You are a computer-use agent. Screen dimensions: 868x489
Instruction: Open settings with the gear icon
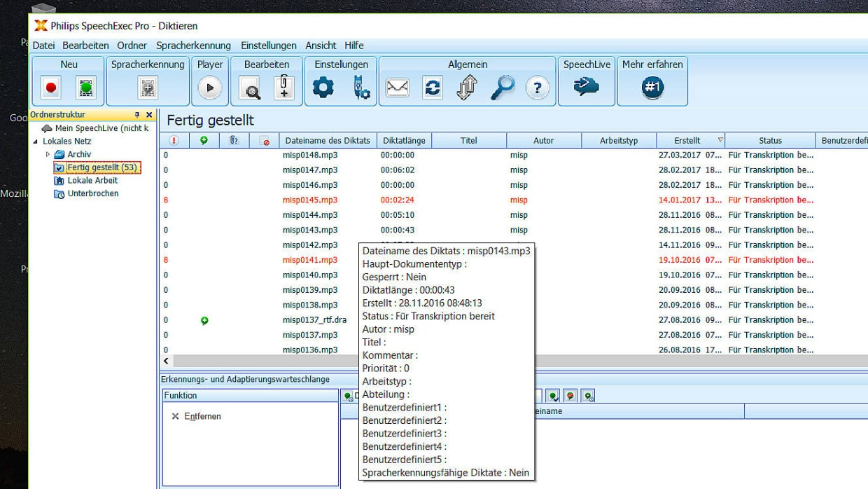(323, 88)
